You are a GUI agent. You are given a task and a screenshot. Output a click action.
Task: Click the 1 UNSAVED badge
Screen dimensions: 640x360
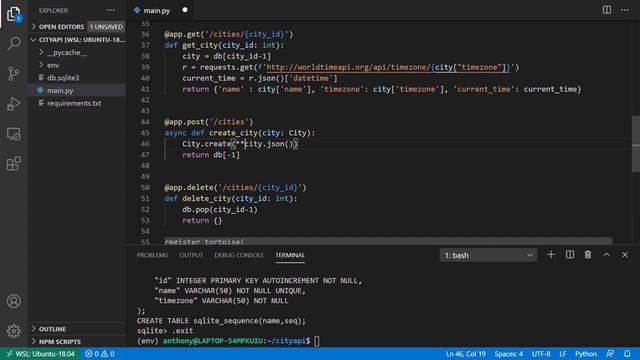[x=106, y=27]
